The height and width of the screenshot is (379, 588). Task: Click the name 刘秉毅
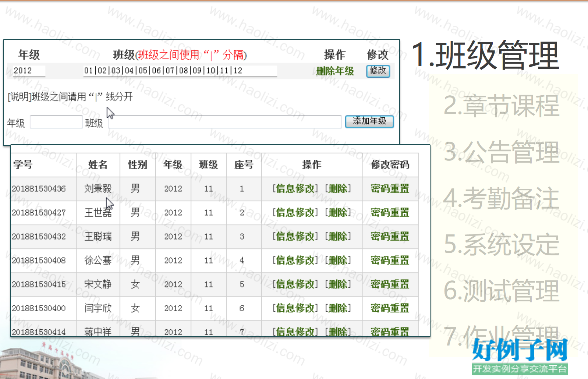click(x=98, y=188)
